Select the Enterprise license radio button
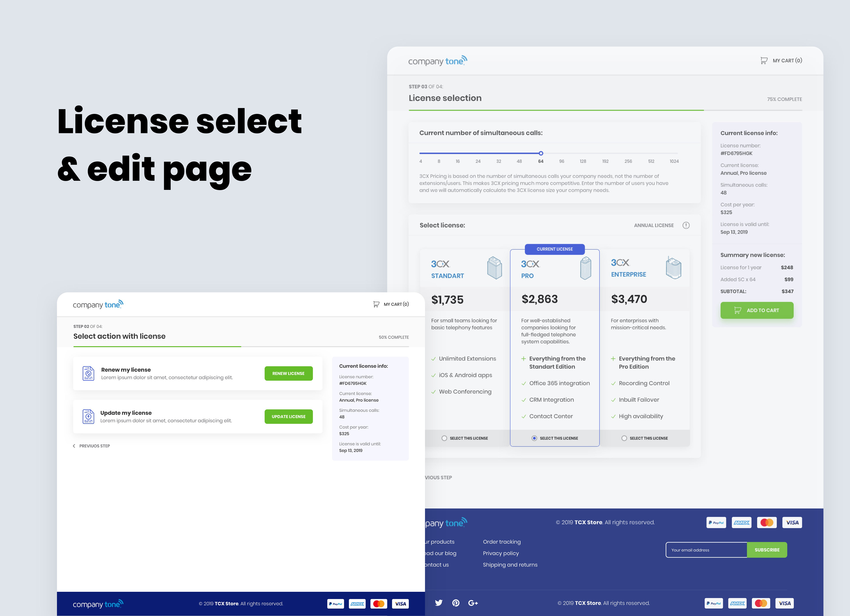The height and width of the screenshot is (616, 850). (x=624, y=438)
